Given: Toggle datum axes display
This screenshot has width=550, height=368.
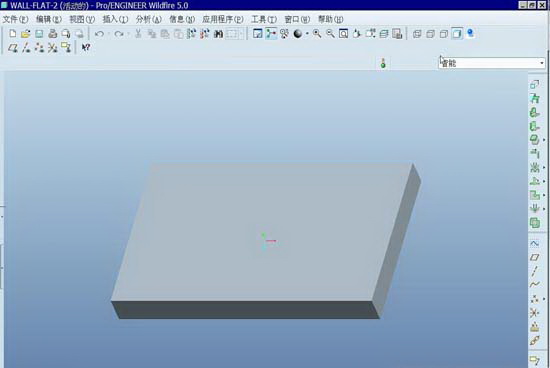Looking at the screenshot, I should tap(26, 48).
